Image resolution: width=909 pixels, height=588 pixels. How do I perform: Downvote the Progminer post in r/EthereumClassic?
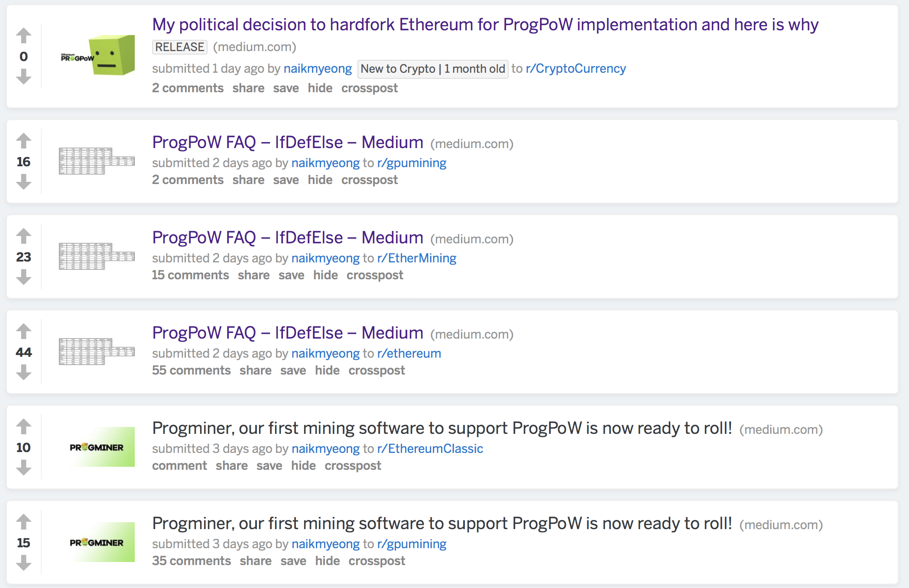click(x=24, y=467)
